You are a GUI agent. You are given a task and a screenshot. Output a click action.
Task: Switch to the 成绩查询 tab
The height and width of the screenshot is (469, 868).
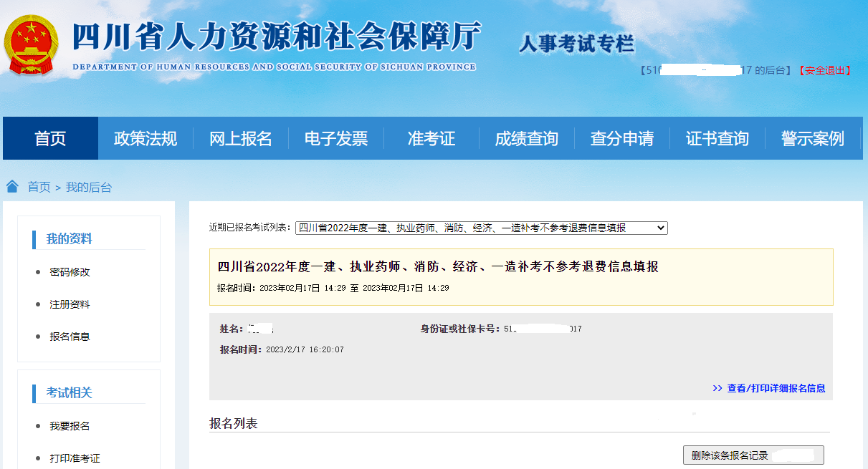pos(527,138)
